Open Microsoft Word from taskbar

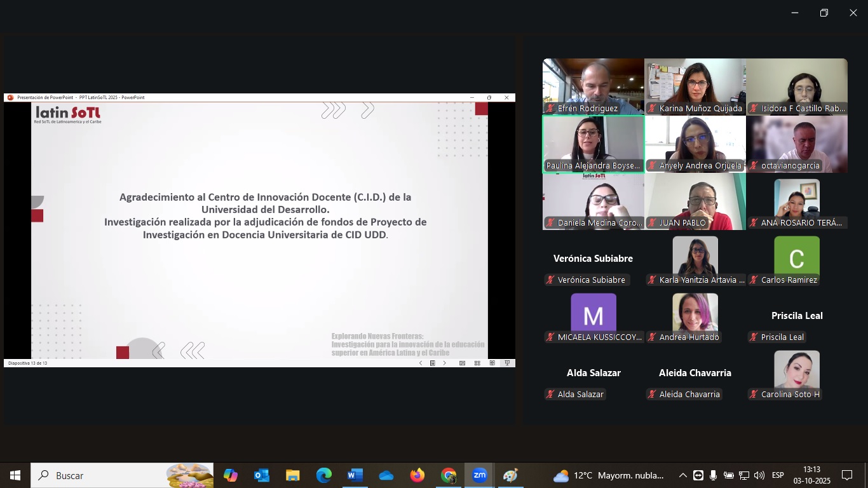(x=355, y=475)
